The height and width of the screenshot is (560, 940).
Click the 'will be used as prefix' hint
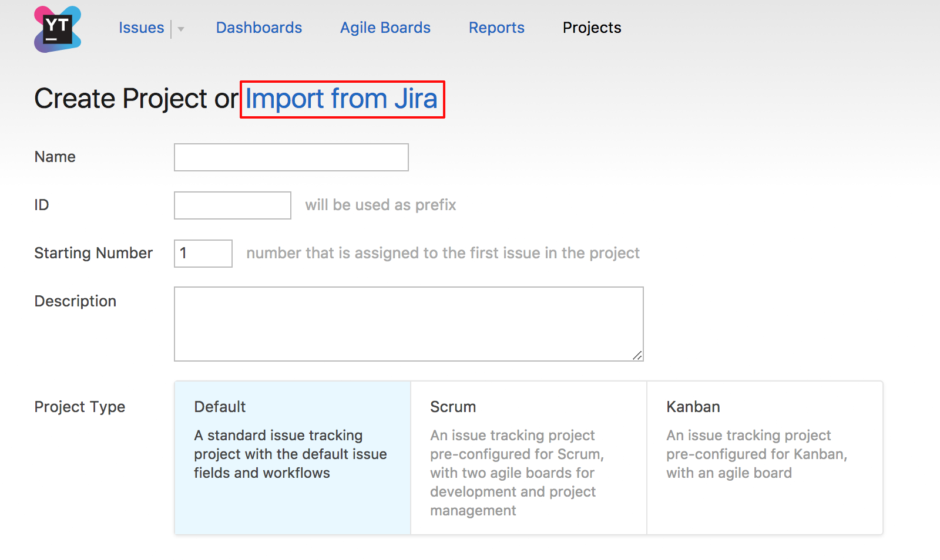point(381,205)
